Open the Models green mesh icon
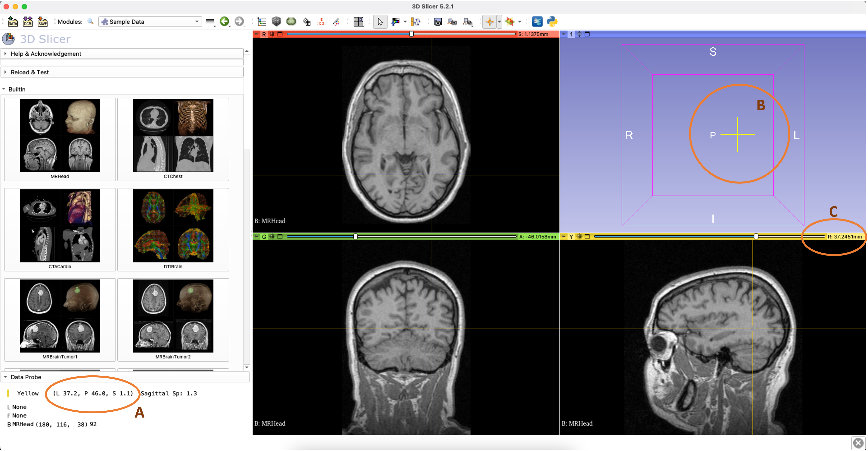The height and width of the screenshot is (451, 868). pos(291,22)
